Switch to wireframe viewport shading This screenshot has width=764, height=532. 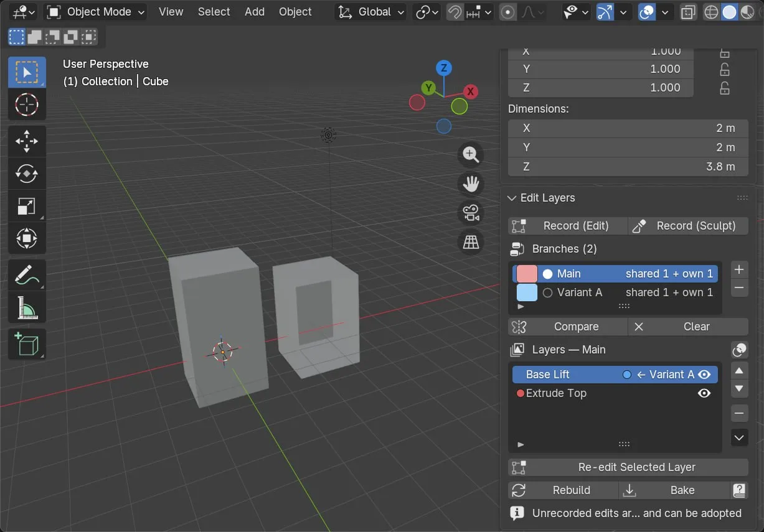pyautogui.click(x=711, y=12)
